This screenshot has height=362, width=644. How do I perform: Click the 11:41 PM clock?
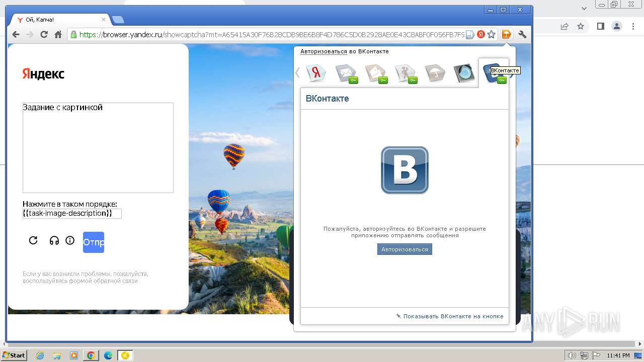[x=618, y=355]
